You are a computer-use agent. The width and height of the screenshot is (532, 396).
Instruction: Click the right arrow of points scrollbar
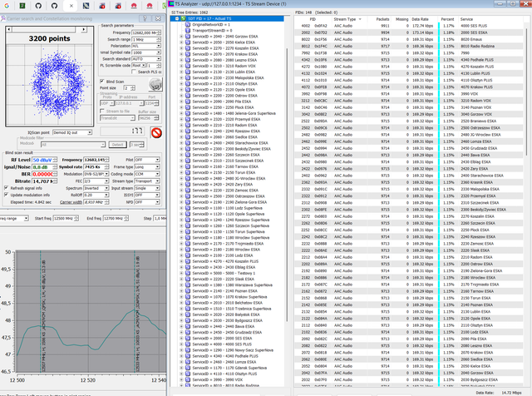(83, 30)
